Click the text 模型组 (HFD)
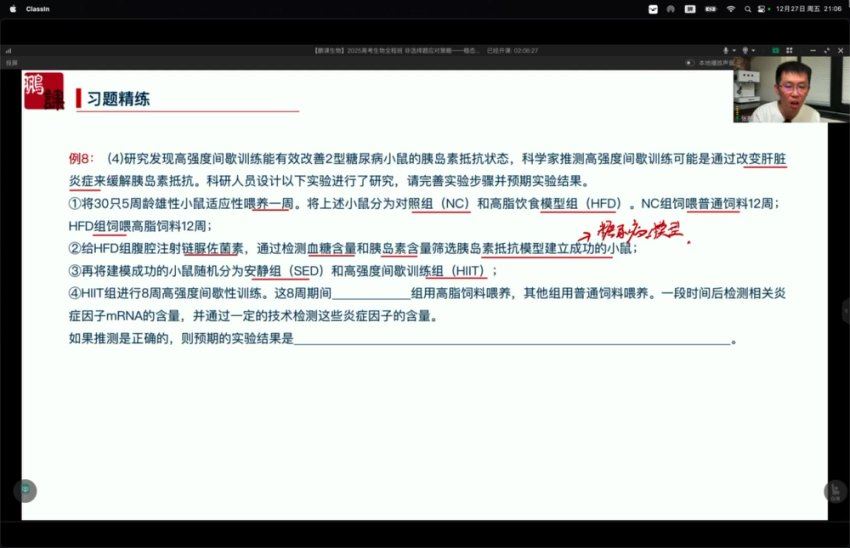 pyautogui.click(x=581, y=204)
